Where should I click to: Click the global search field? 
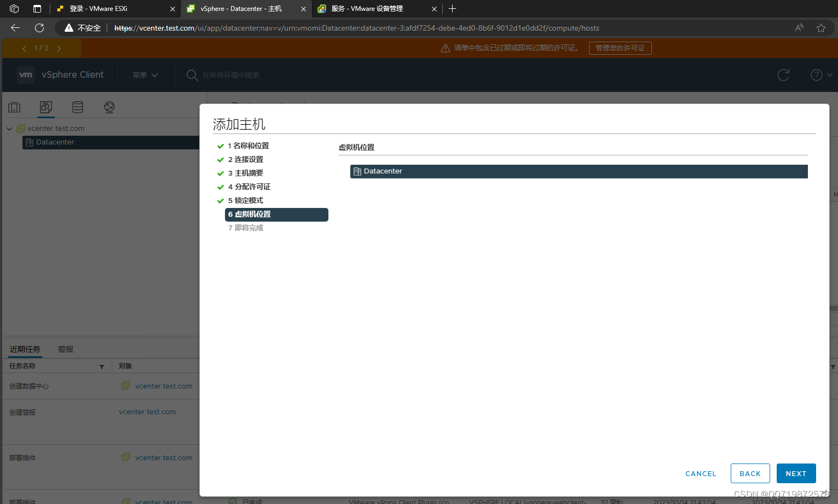click(231, 75)
